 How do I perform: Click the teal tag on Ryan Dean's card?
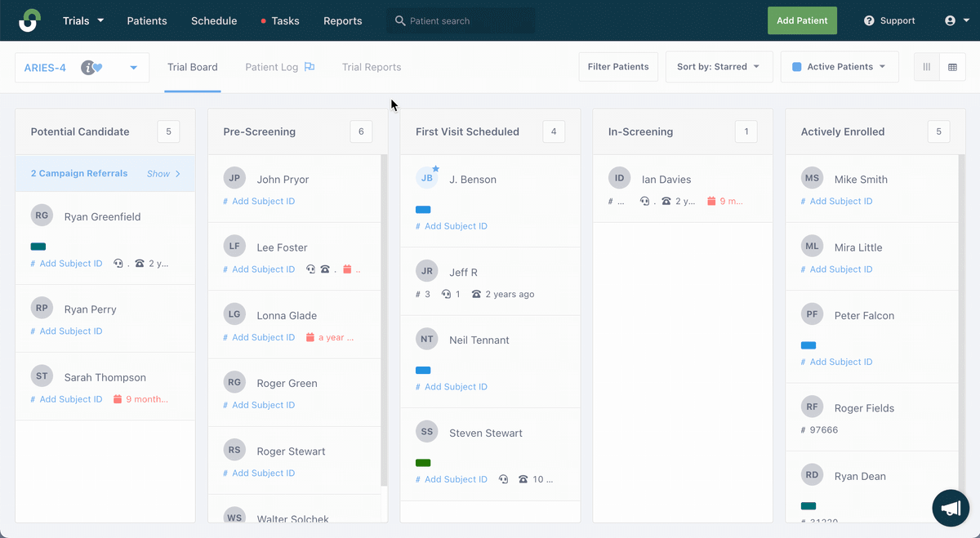point(808,506)
